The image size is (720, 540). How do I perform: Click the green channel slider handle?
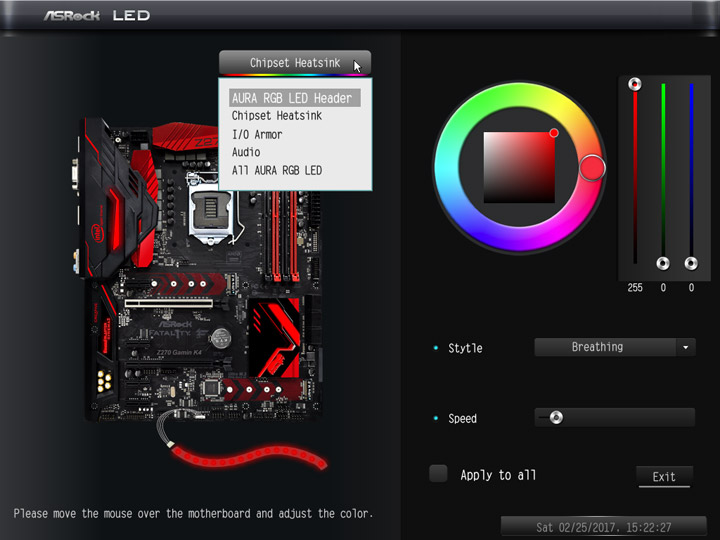pos(663,264)
